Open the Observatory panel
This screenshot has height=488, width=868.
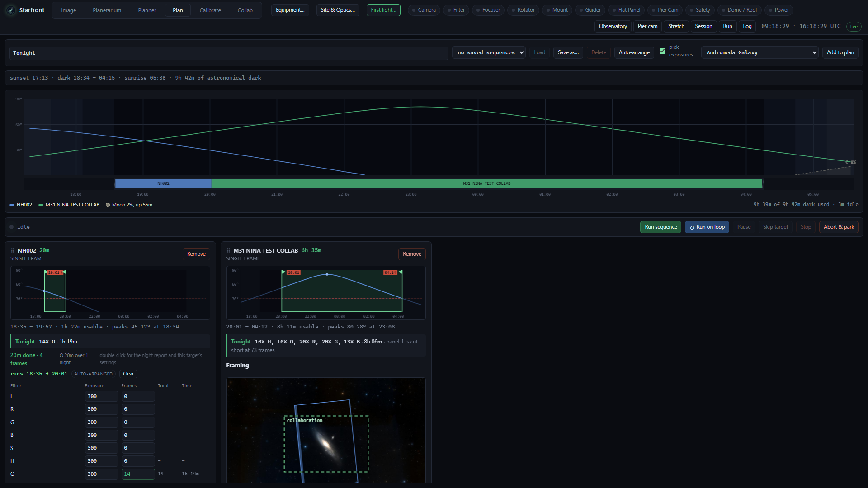pyautogui.click(x=613, y=26)
